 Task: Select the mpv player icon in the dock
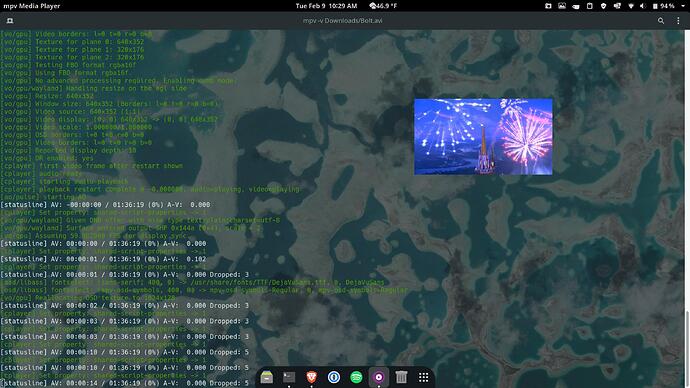379,377
